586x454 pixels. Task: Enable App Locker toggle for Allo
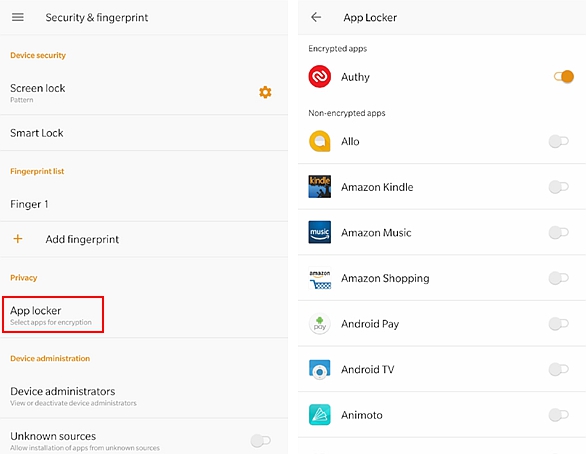[559, 141]
